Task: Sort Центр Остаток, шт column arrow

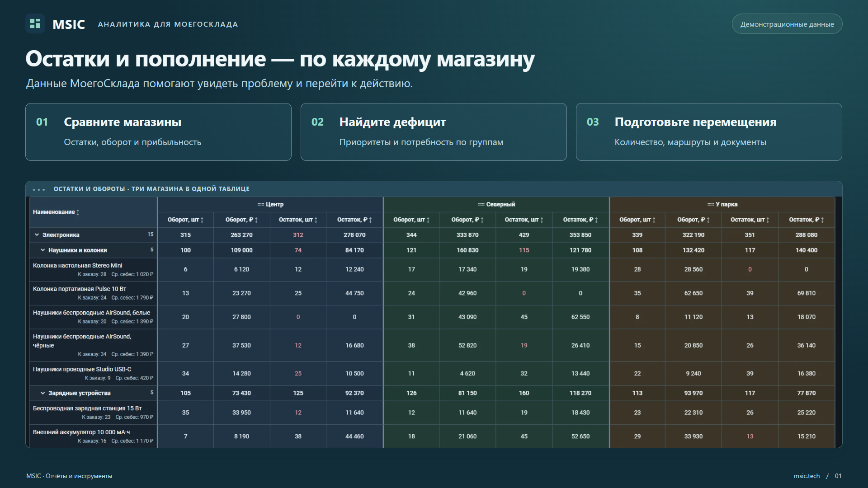Action: (x=316, y=220)
